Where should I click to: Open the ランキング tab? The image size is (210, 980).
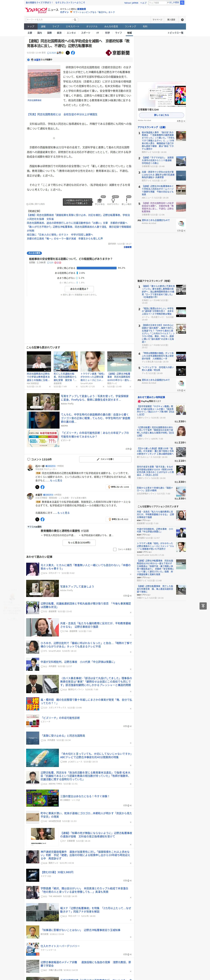click(130, 27)
